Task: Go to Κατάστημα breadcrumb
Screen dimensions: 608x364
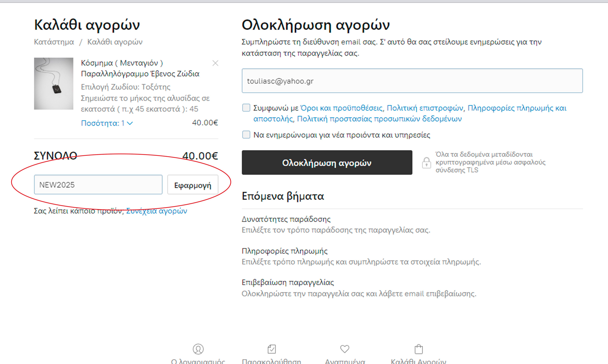Action: [54, 42]
